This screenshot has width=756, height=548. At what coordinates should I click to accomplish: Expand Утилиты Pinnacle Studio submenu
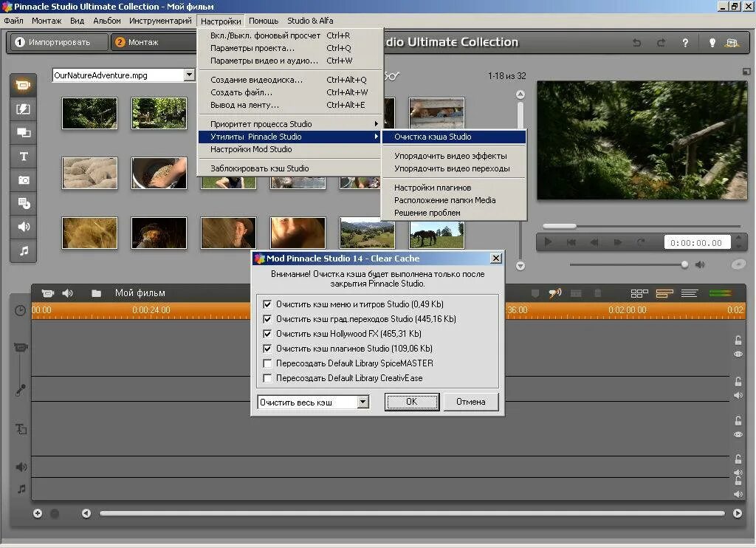coord(289,137)
